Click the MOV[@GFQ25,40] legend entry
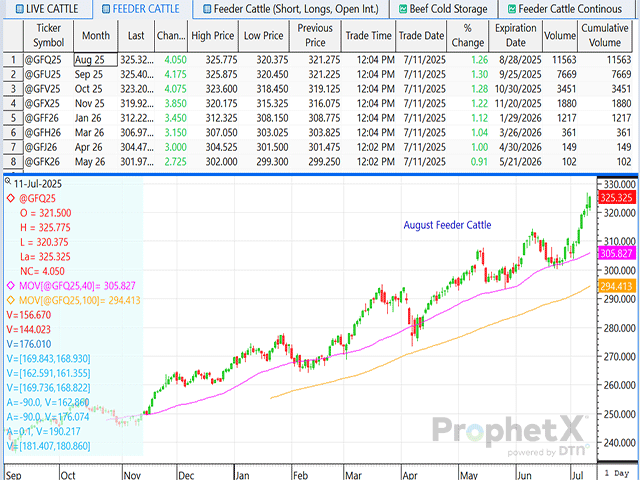This screenshot has height=480, width=640. tap(77, 286)
